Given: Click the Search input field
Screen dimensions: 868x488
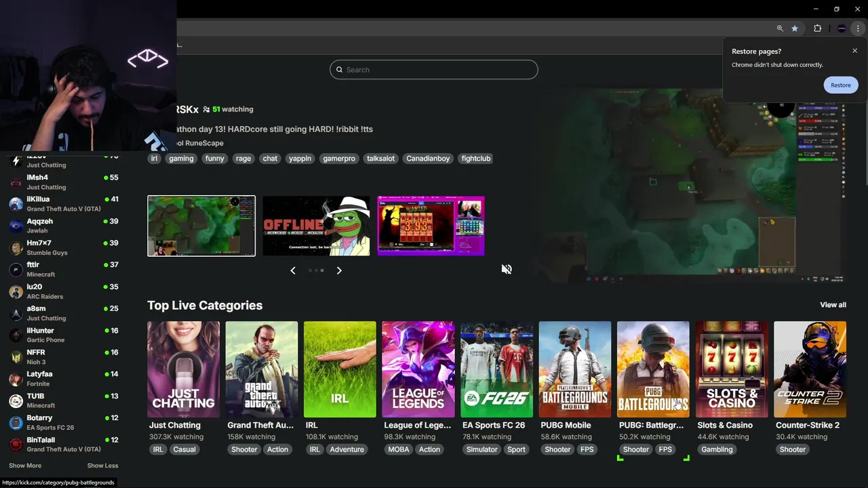Looking at the screenshot, I should (434, 70).
